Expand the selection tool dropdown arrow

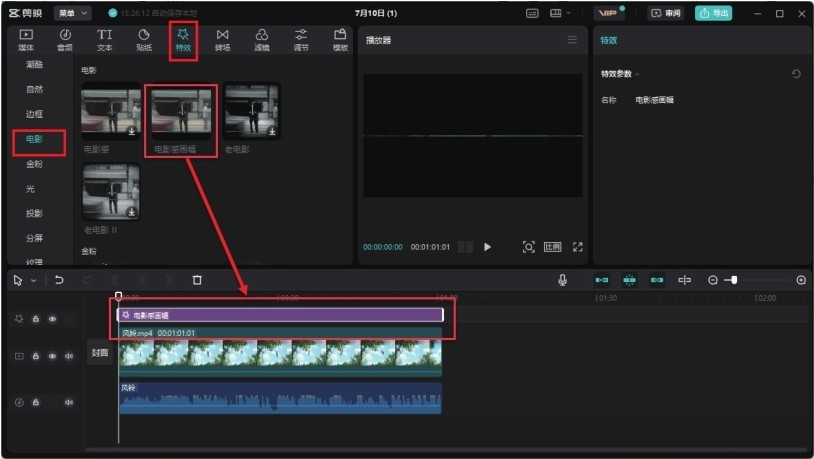tap(33, 281)
